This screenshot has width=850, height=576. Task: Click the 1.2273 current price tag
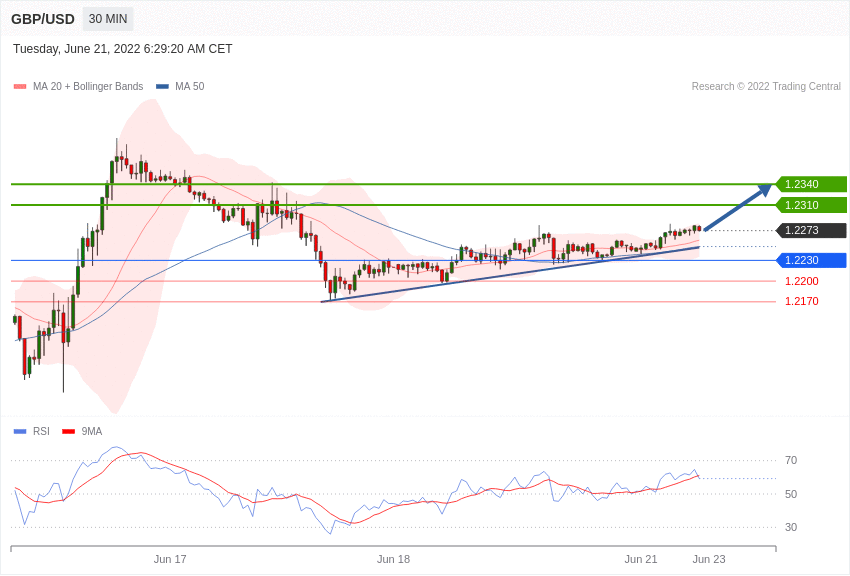811,230
